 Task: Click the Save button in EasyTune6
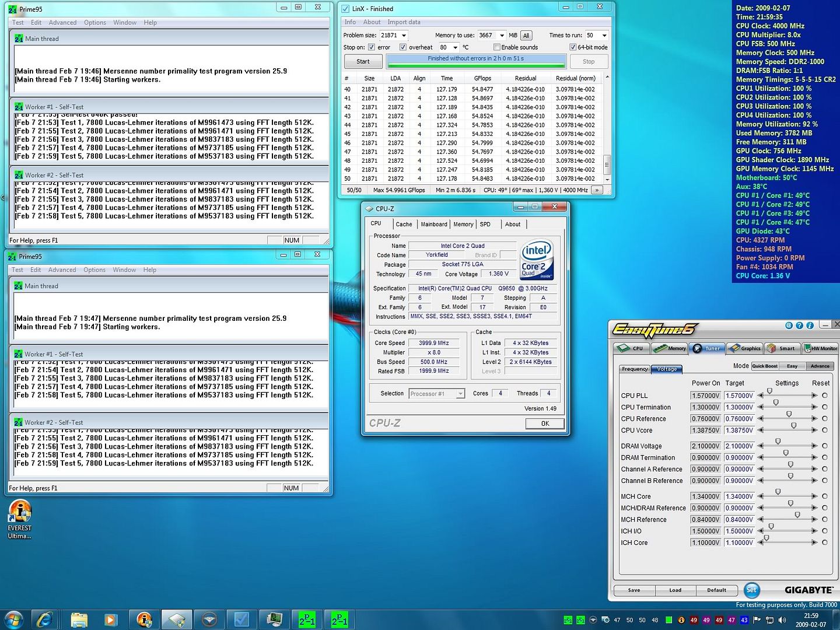pyautogui.click(x=634, y=590)
